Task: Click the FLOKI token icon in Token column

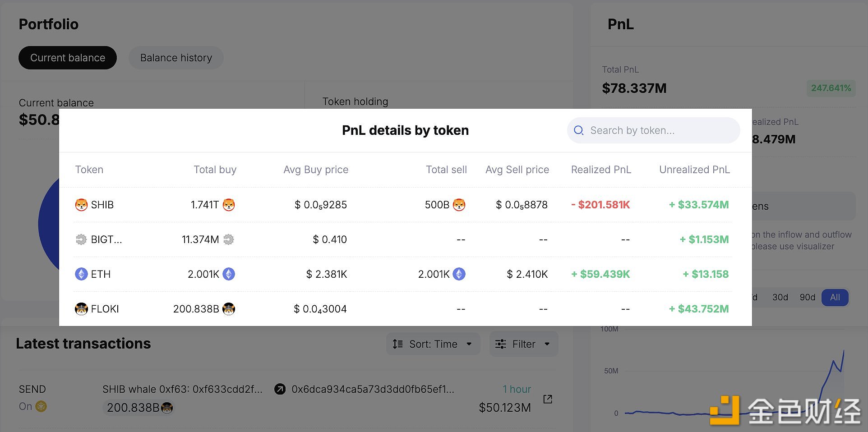Action: coord(81,309)
